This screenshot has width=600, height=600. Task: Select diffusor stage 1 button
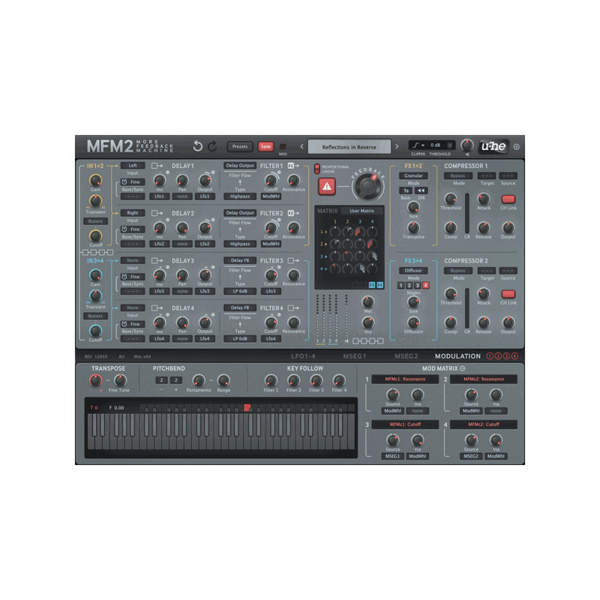coord(401,285)
